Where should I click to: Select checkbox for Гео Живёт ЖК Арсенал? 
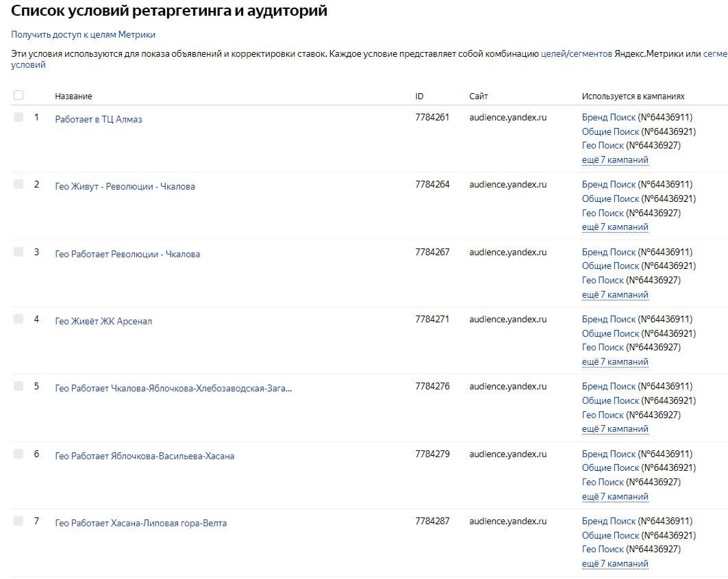coord(18,319)
